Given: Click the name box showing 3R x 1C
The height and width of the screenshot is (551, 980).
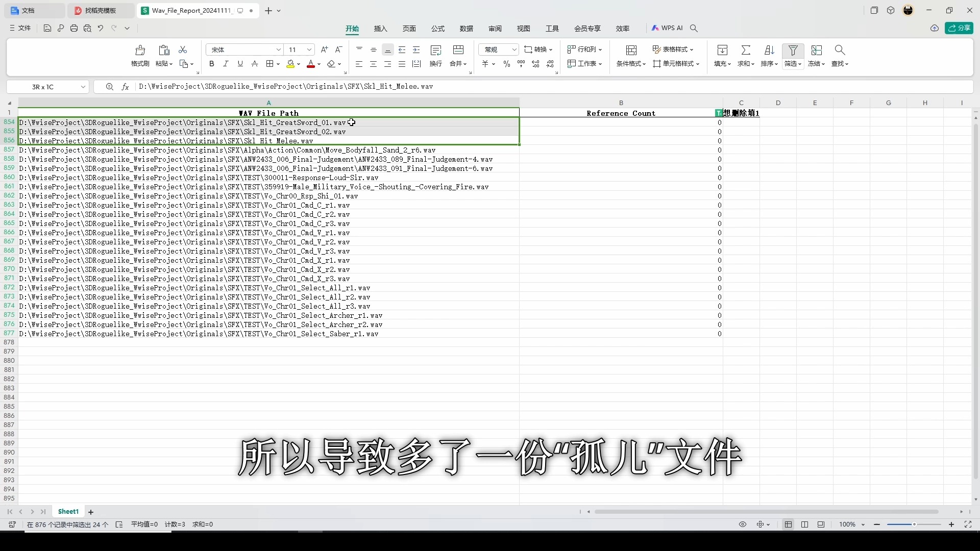Looking at the screenshot, I should click(x=47, y=87).
